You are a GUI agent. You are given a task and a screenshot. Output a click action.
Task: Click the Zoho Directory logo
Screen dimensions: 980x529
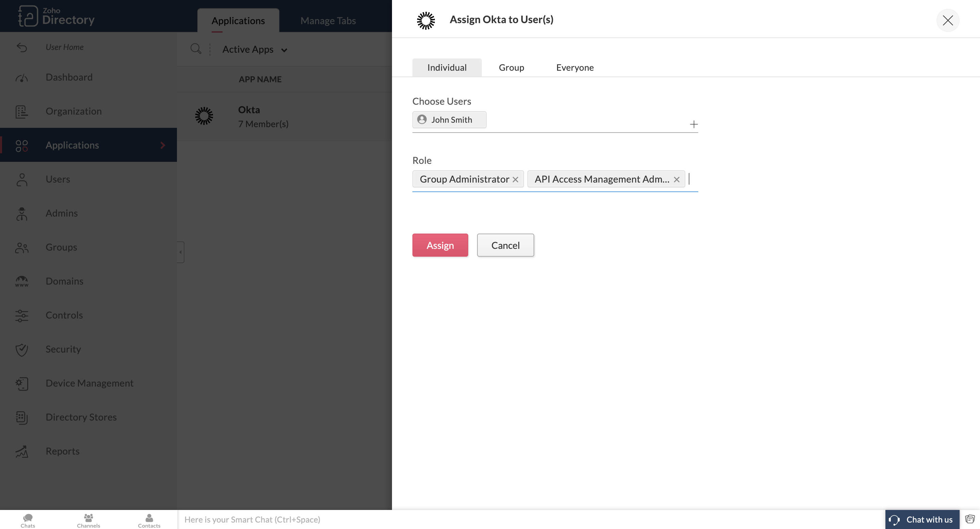point(56,16)
